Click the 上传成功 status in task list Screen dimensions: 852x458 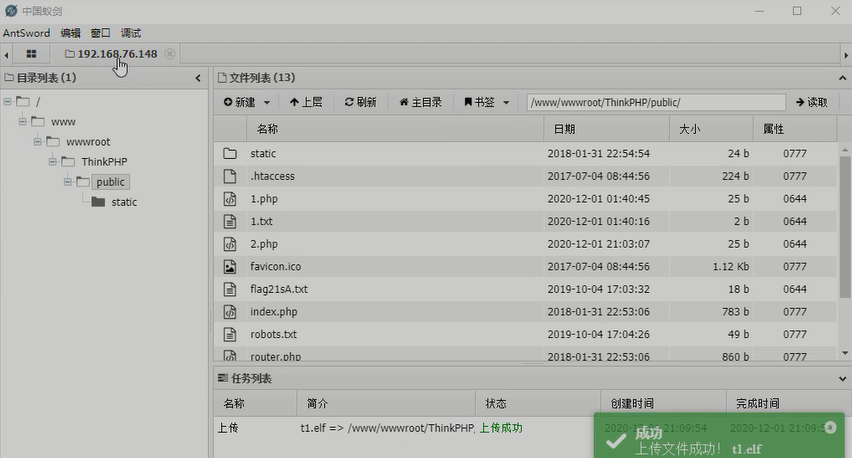pos(500,428)
